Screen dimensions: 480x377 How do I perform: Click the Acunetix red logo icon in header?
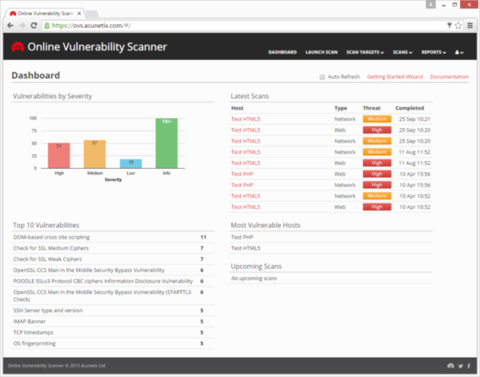18,47
